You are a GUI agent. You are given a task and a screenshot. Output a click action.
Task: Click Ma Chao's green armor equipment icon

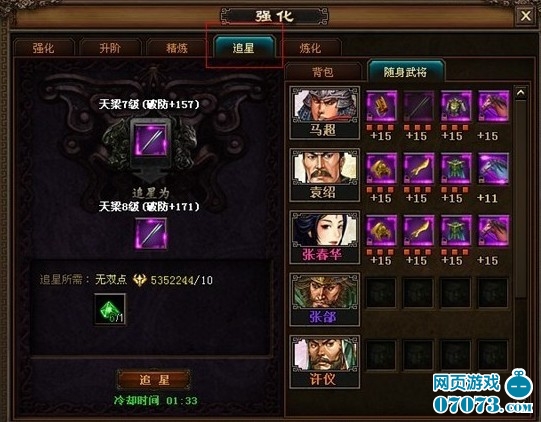(456, 106)
